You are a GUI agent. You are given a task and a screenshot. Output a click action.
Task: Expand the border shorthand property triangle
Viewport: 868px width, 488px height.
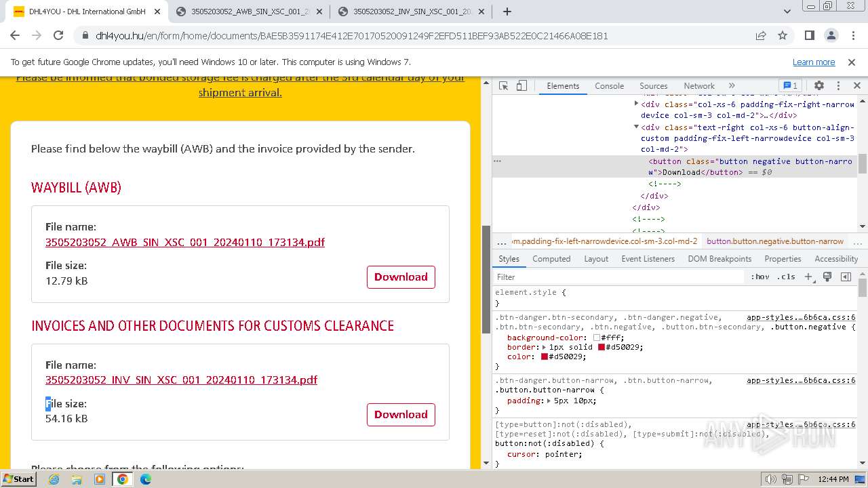click(x=545, y=347)
